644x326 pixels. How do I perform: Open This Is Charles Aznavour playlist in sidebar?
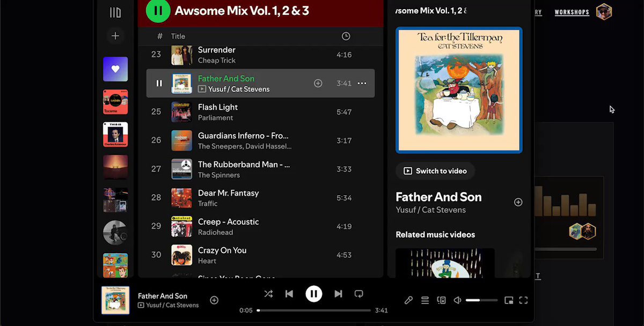pyautogui.click(x=115, y=135)
